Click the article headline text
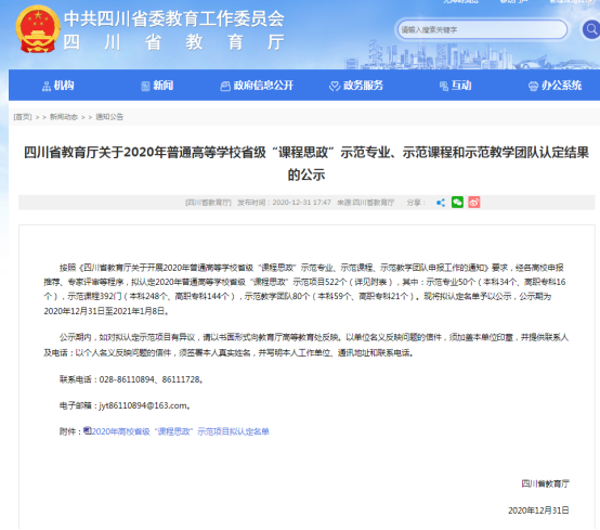600x530 pixels. pyautogui.click(x=300, y=163)
